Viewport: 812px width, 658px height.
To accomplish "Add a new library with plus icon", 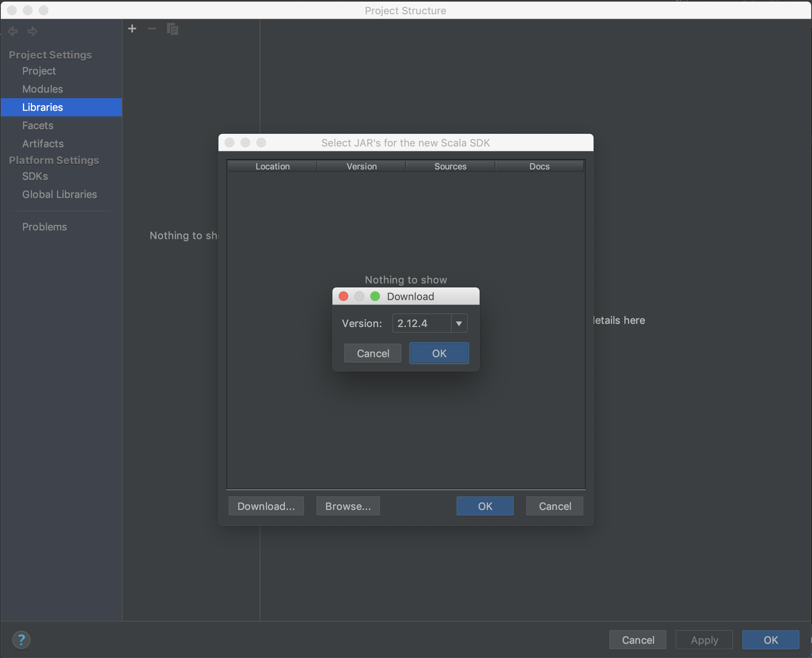I will (133, 29).
